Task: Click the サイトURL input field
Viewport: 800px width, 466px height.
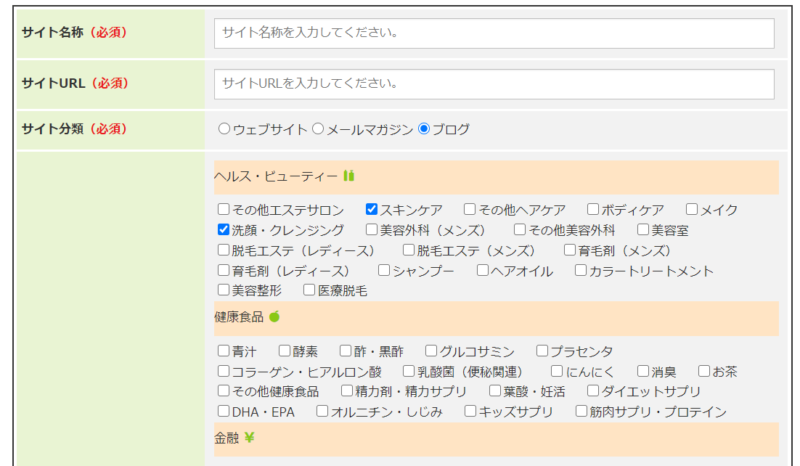Action: pyautogui.click(x=494, y=84)
